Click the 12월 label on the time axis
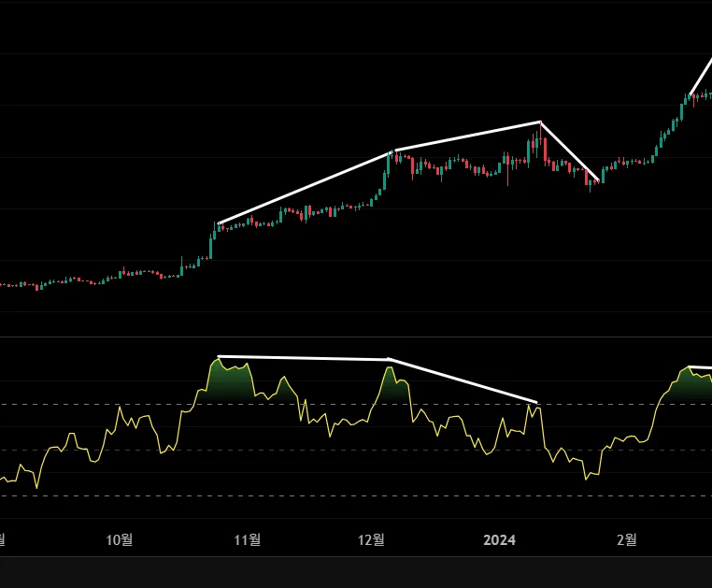Viewport: 712px width, 588px height. click(x=371, y=539)
